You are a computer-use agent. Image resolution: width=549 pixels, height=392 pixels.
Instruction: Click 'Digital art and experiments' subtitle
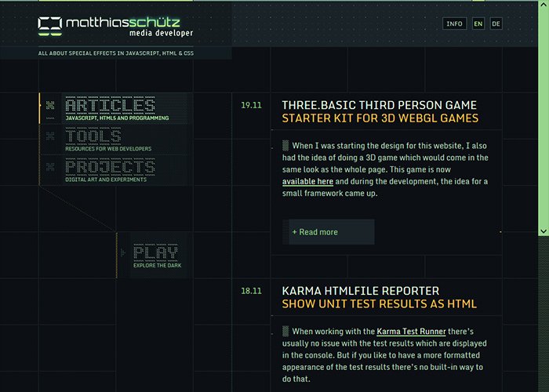(106, 180)
